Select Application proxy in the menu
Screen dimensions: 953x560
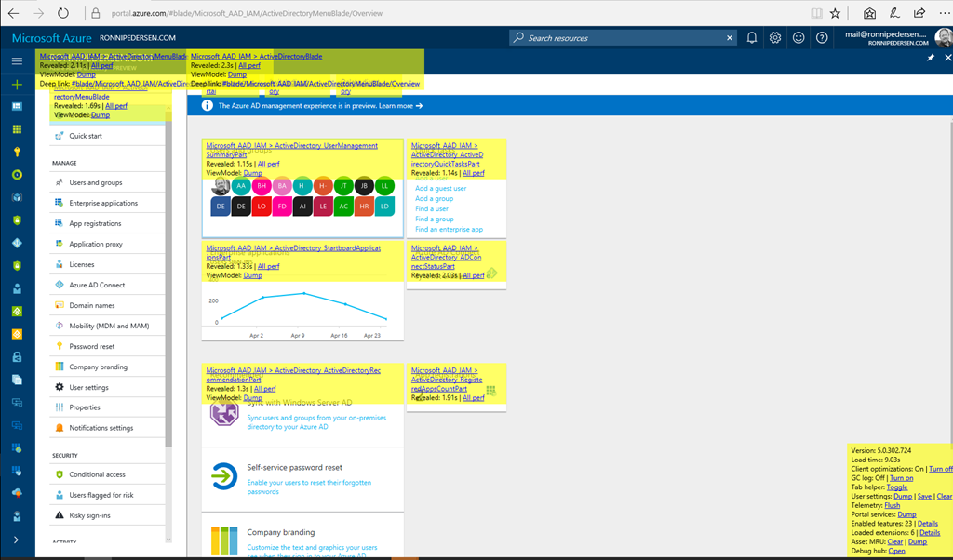click(x=108, y=244)
